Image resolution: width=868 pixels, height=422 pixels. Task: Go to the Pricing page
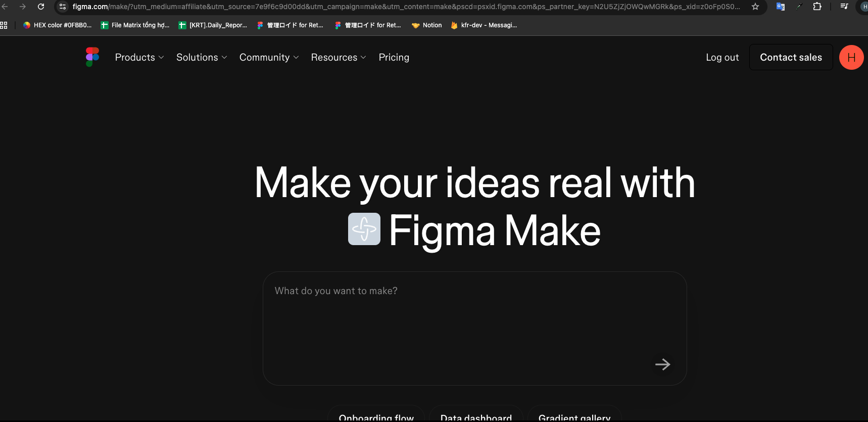394,58
